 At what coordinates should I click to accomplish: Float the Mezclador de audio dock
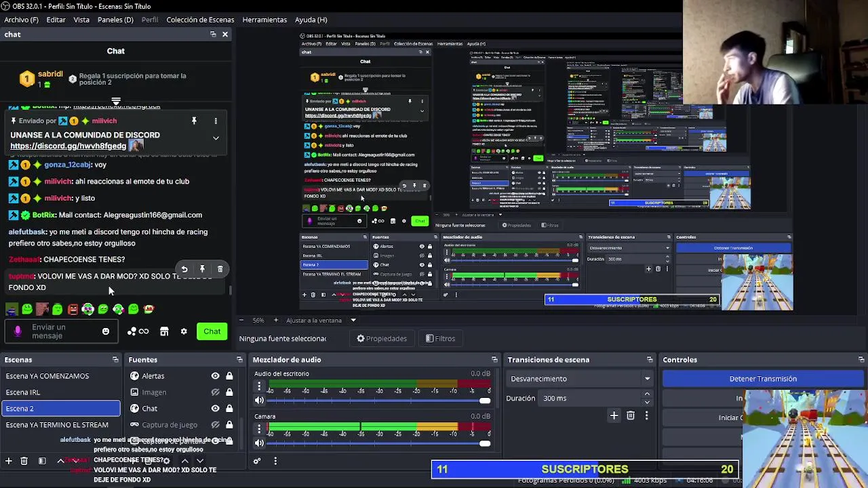(x=494, y=360)
